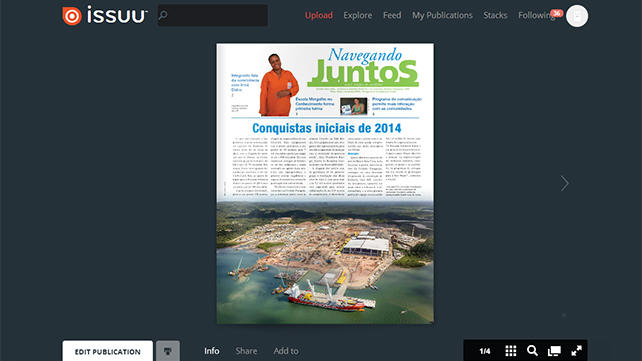Go to My Publications
642x361 pixels.
pos(442,16)
